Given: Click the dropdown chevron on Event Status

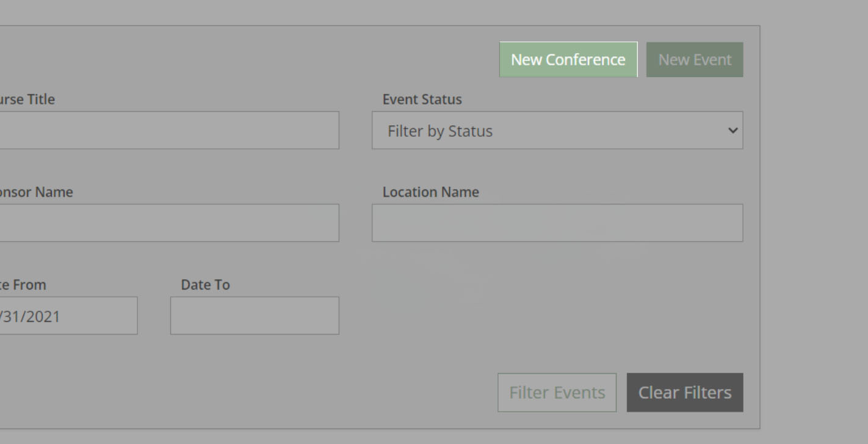Looking at the screenshot, I should coord(732,130).
